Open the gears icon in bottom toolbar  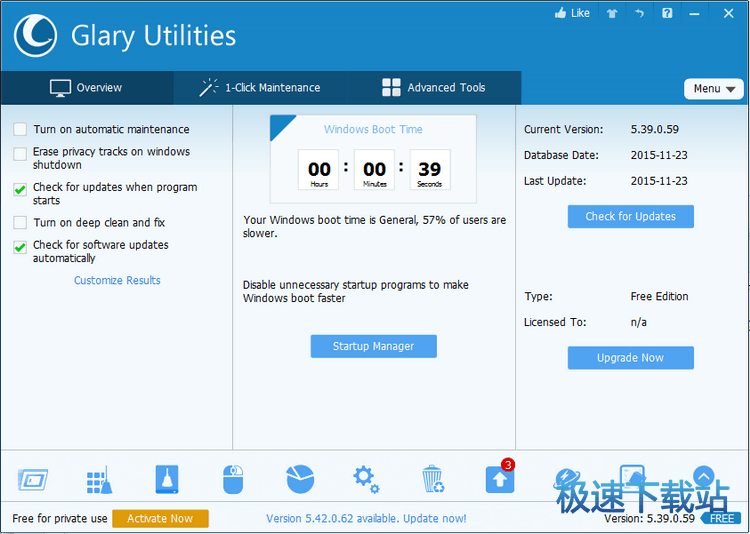point(366,480)
